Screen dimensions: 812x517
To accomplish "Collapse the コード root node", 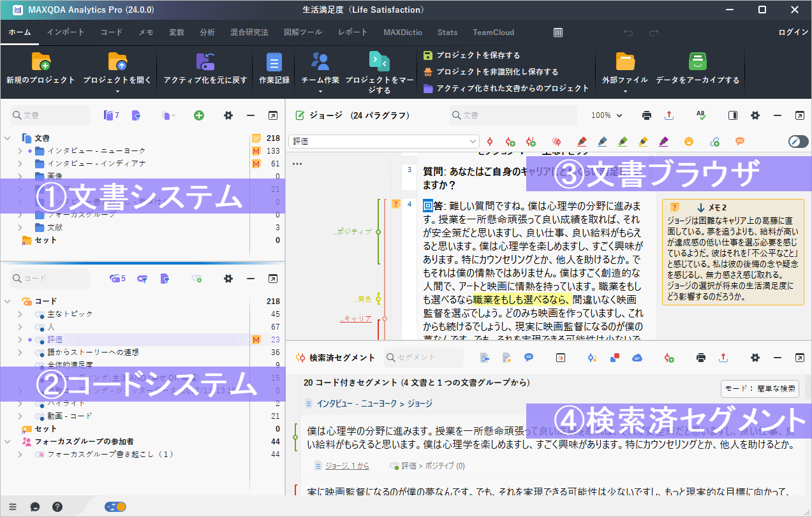I will click(x=8, y=301).
